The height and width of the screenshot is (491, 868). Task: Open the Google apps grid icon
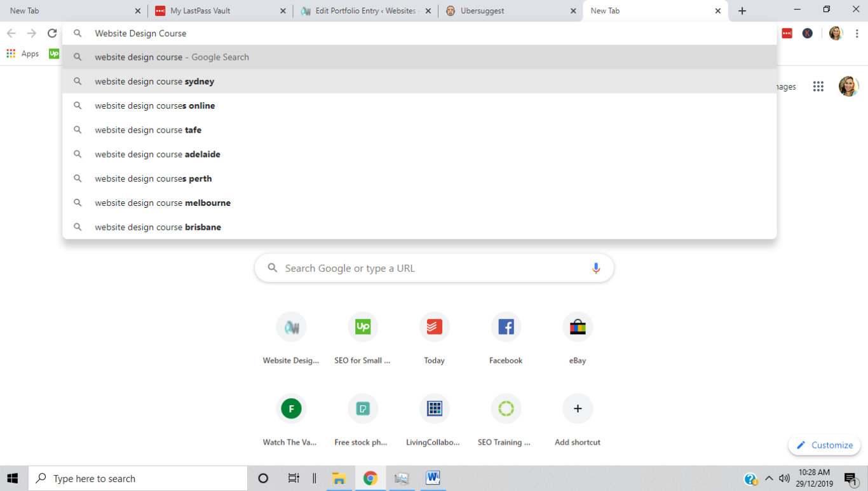pos(818,87)
